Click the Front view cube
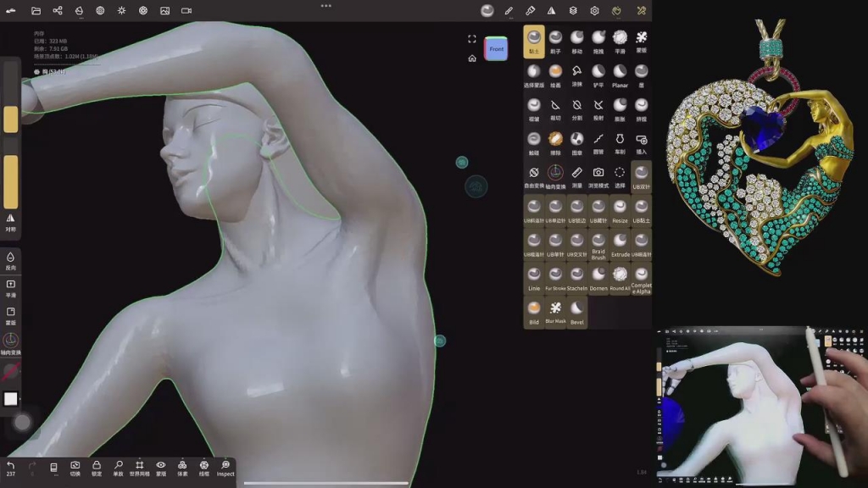This screenshot has width=868, height=488. (496, 48)
